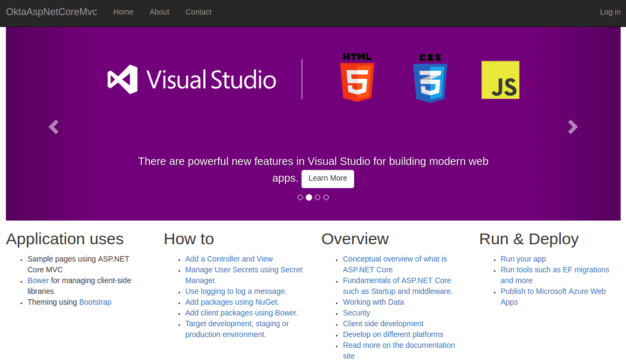Go to previous carousel slide arrow
Screen dimensions: 626x364
(x=53, y=127)
